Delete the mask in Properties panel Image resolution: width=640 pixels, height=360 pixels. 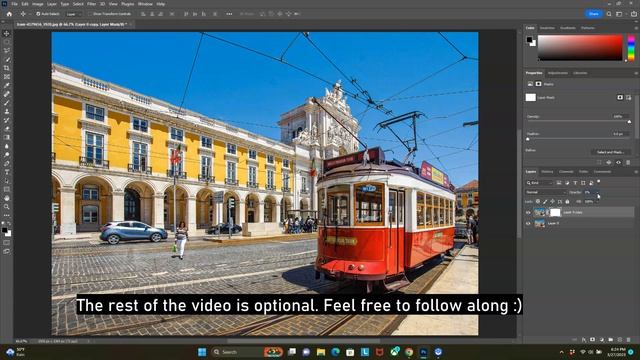click(x=628, y=162)
